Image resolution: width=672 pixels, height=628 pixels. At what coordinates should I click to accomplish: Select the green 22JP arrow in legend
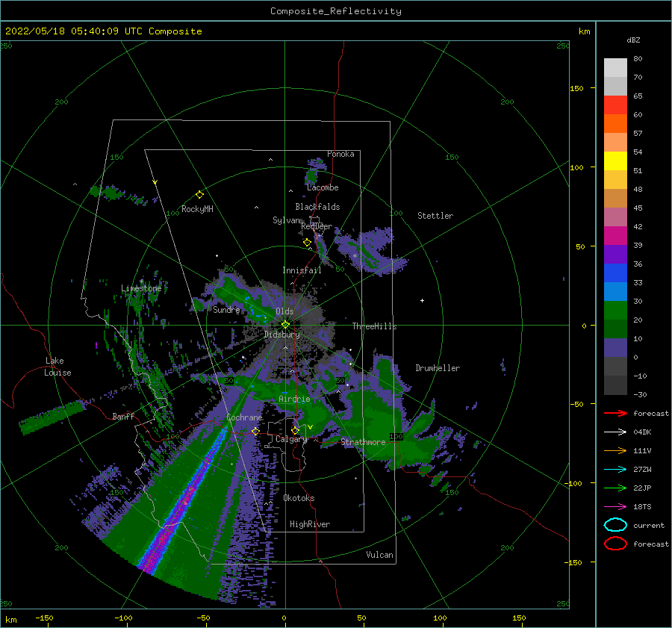pyautogui.click(x=615, y=488)
